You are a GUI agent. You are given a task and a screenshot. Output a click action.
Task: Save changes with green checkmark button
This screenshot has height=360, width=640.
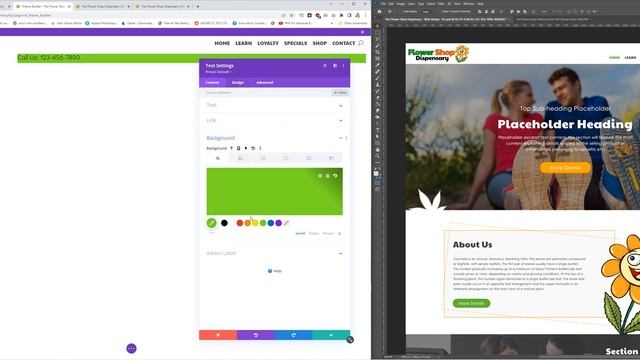pos(331,335)
